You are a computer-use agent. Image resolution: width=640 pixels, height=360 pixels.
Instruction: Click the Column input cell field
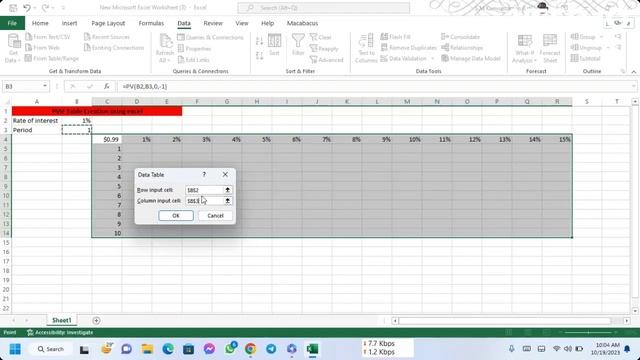(x=204, y=201)
